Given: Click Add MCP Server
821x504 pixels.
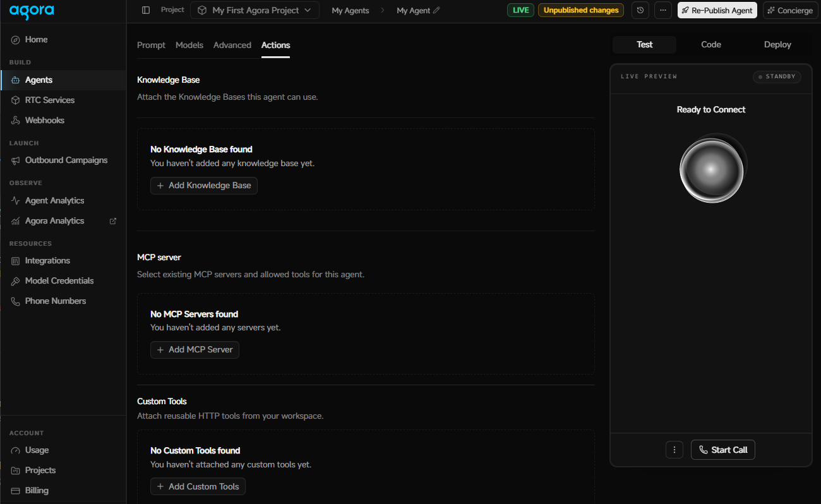Looking at the screenshot, I should pos(195,350).
